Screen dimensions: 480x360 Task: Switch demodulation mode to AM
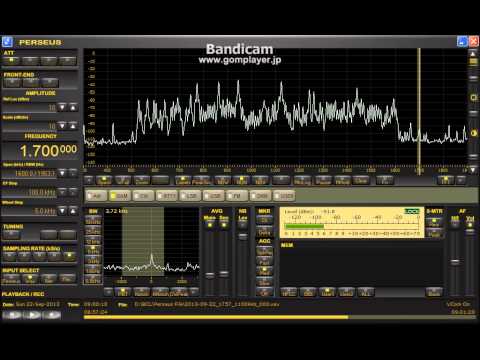pyautogui.click(x=96, y=196)
